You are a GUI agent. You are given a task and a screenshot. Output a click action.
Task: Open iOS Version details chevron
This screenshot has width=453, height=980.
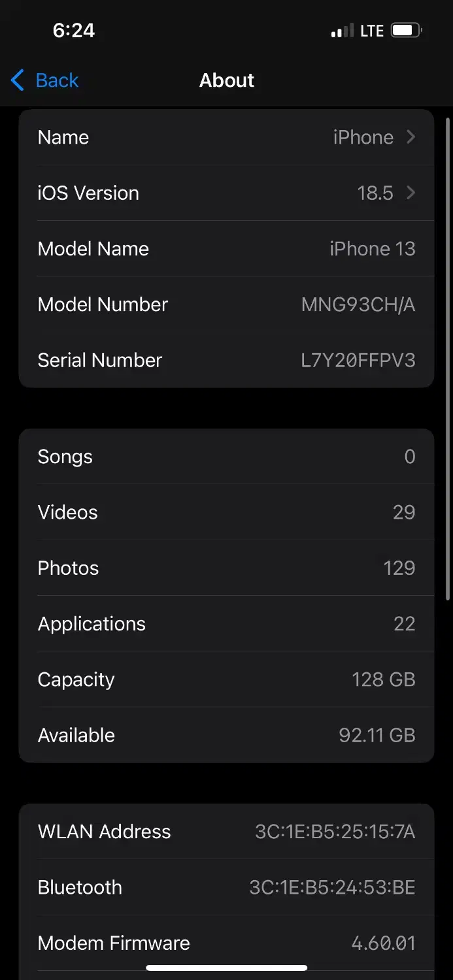[x=411, y=193]
